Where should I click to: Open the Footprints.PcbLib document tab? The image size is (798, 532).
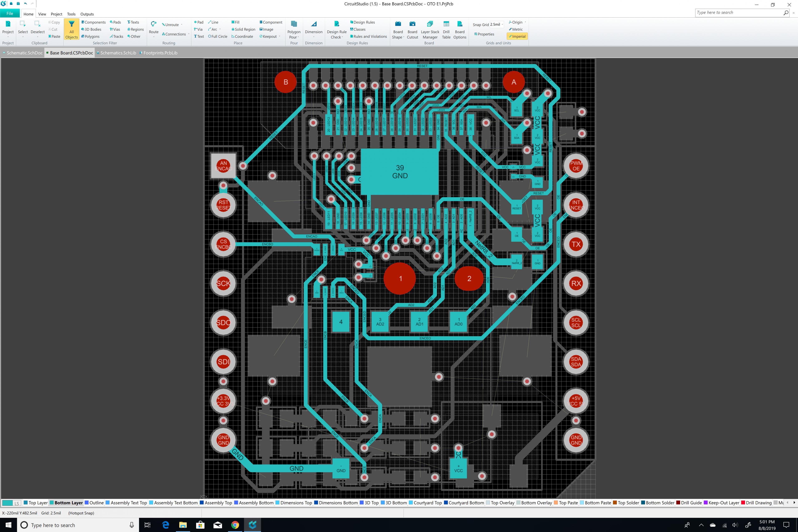point(158,53)
